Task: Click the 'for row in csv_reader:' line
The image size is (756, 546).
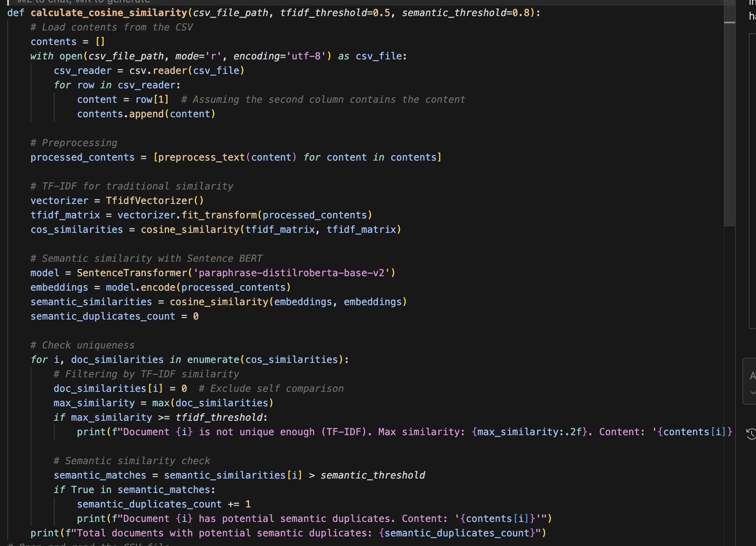Action: pyautogui.click(x=117, y=85)
